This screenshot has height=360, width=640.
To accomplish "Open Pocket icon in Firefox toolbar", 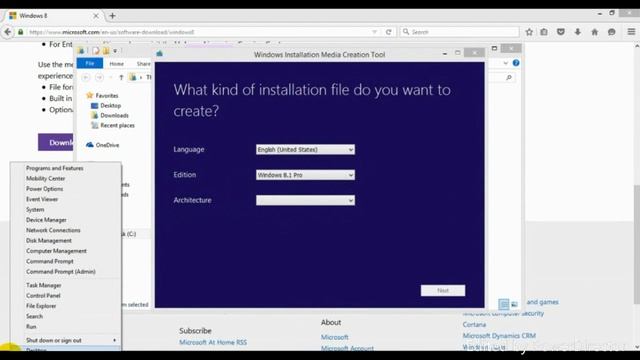I will pyautogui.click(x=561, y=32).
